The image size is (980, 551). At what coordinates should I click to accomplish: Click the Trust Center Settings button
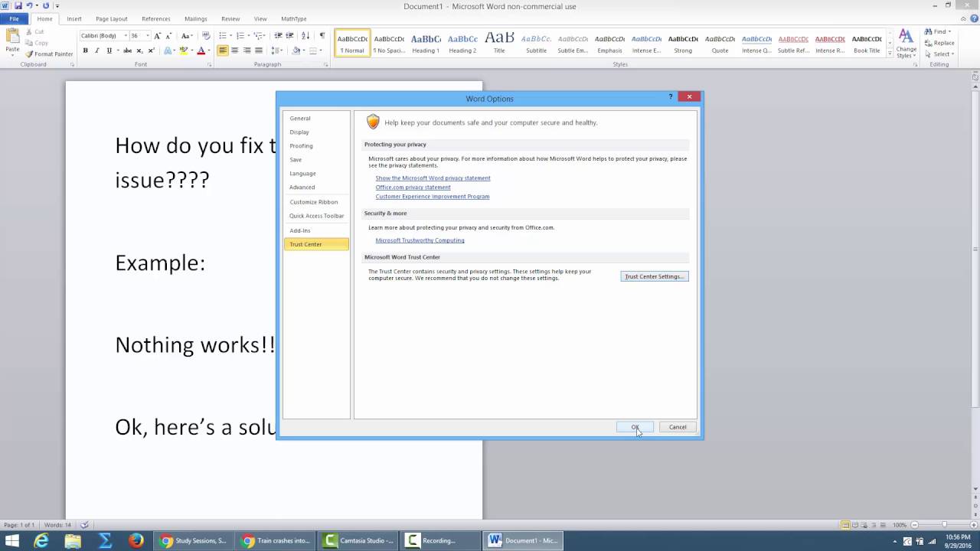tap(655, 276)
